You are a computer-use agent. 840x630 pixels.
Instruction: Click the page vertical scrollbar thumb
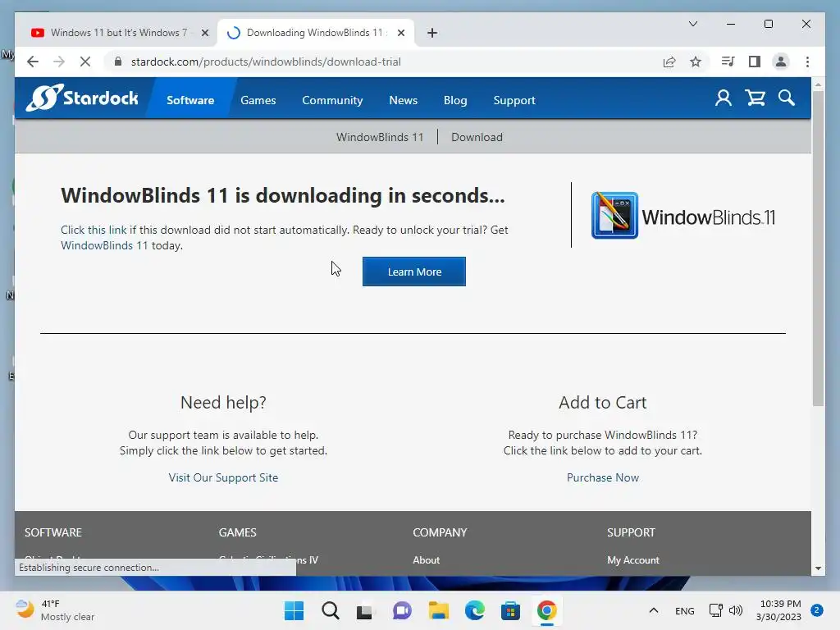pyautogui.click(x=818, y=248)
